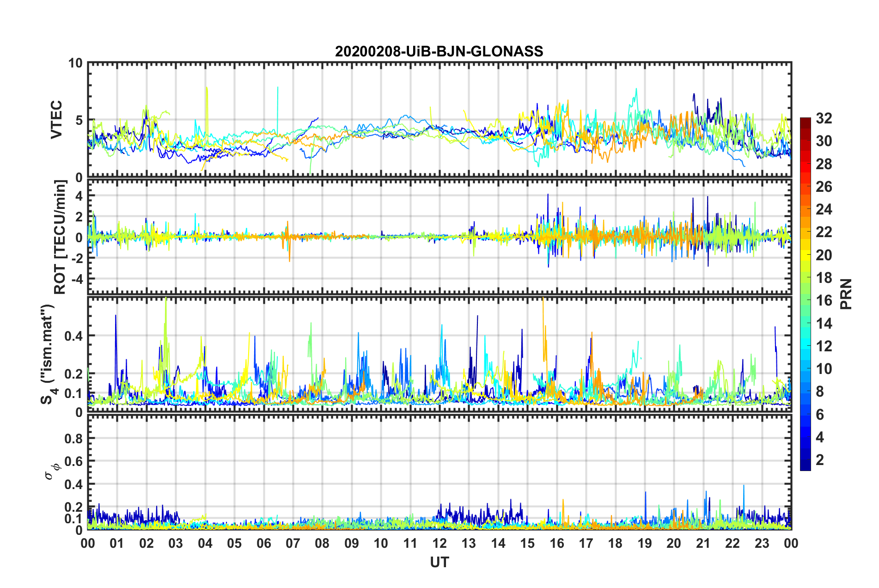This screenshot has width=879, height=588.
Task: Click x-axis hour tick 15
Action: click(527, 543)
